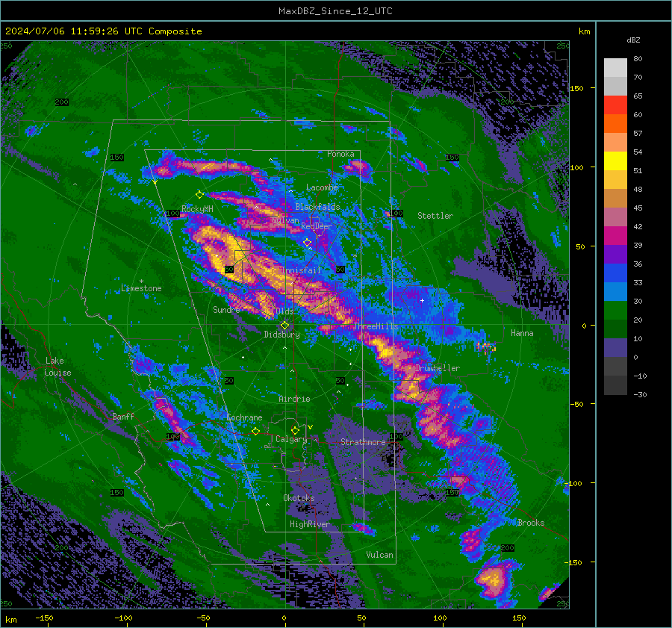Select the Hanna label
Image resolution: width=672 pixels, height=628 pixels.
[522, 333]
